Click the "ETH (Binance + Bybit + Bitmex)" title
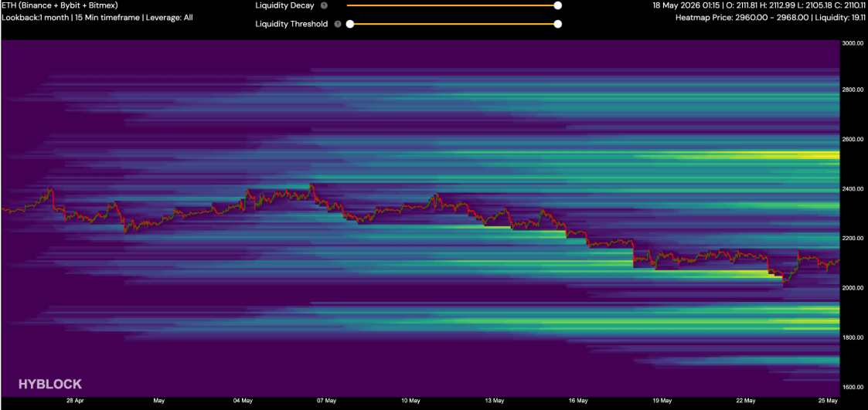The image size is (868, 410). tap(60, 5)
